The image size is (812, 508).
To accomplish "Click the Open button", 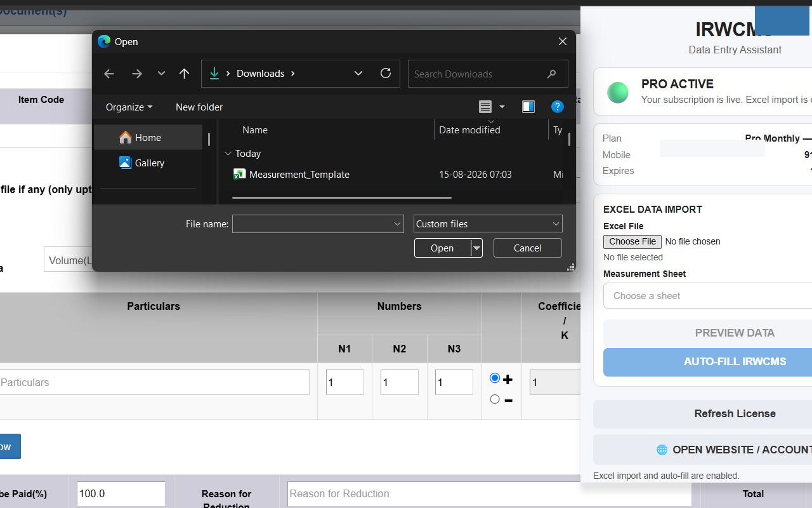I will point(442,248).
